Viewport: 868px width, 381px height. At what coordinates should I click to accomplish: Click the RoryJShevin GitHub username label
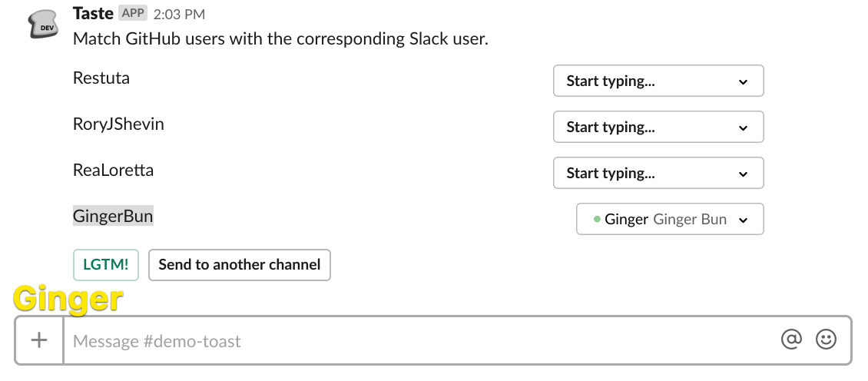(x=118, y=124)
